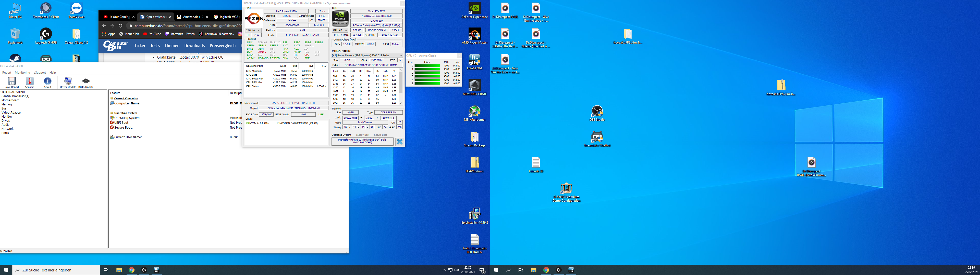
Task: Close the System Summary with the blue X
Action: [399, 142]
